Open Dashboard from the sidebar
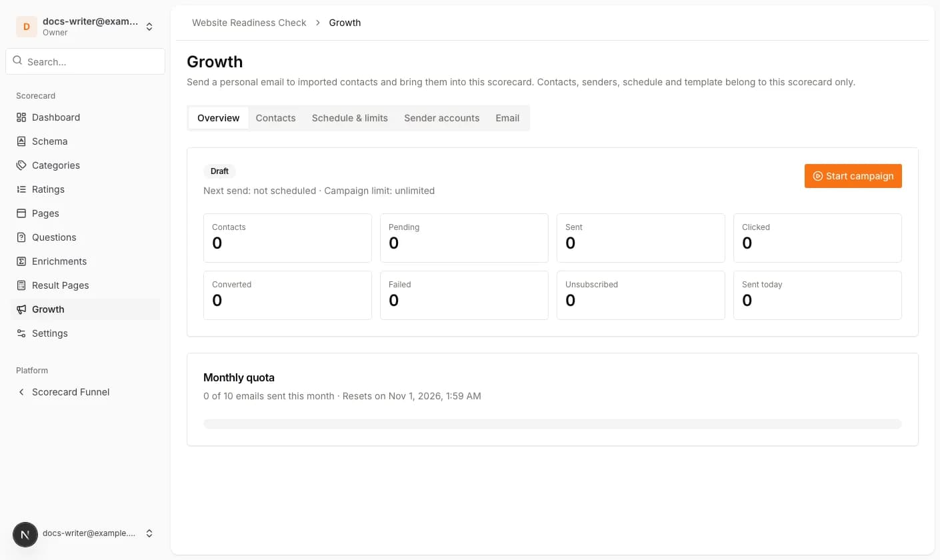 [x=85, y=117]
